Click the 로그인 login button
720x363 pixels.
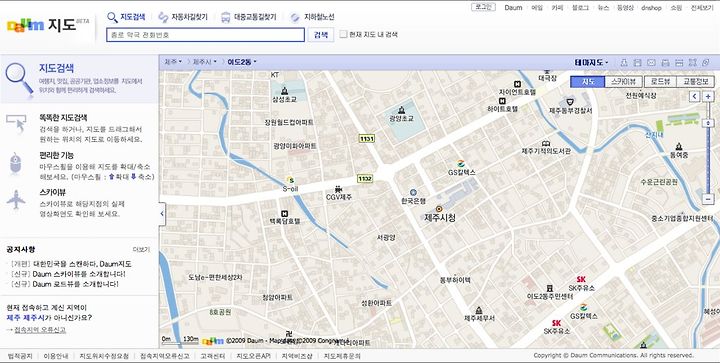tap(483, 7)
